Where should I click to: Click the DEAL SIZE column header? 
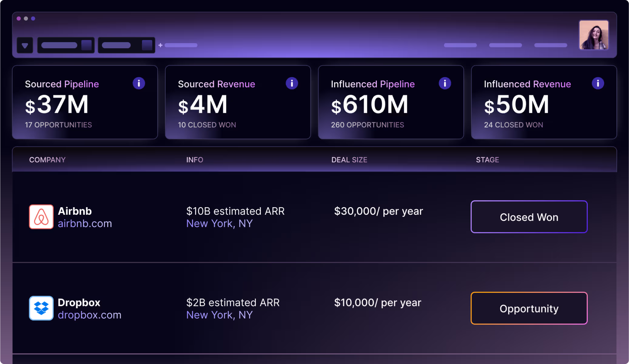coord(349,160)
